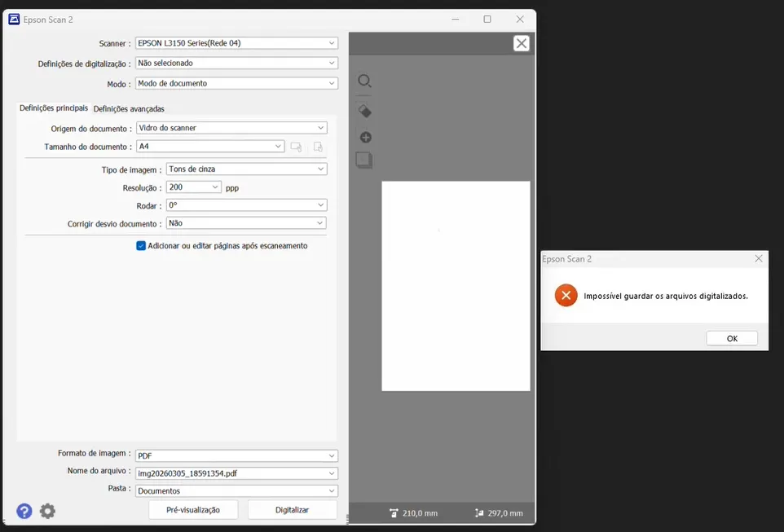Open settings with the gear icon
This screenshot has height=532, width=784.
coord(48,511)
